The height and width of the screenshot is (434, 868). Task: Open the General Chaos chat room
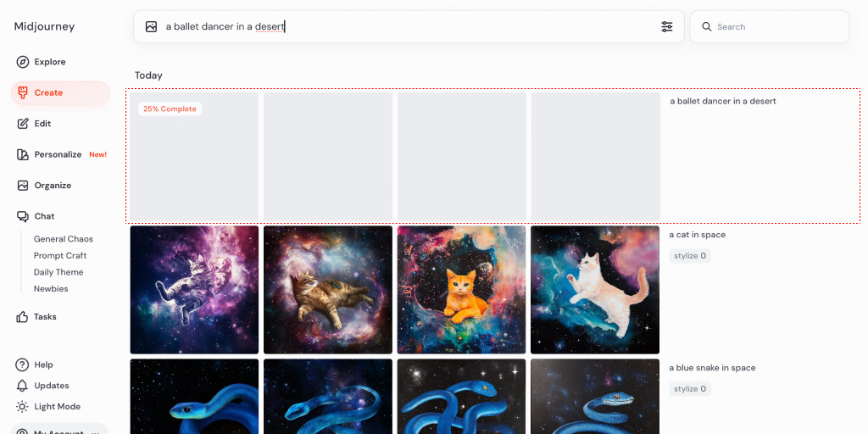(63, 239)
